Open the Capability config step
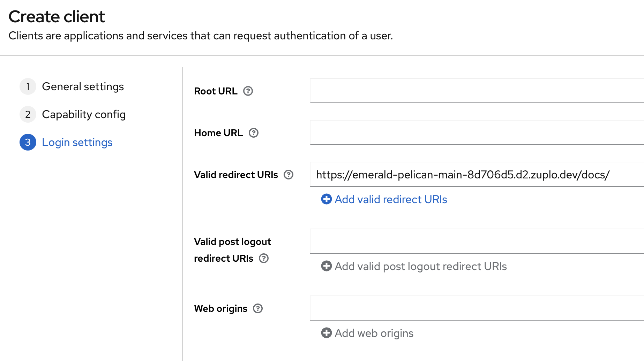 point(84,114)
